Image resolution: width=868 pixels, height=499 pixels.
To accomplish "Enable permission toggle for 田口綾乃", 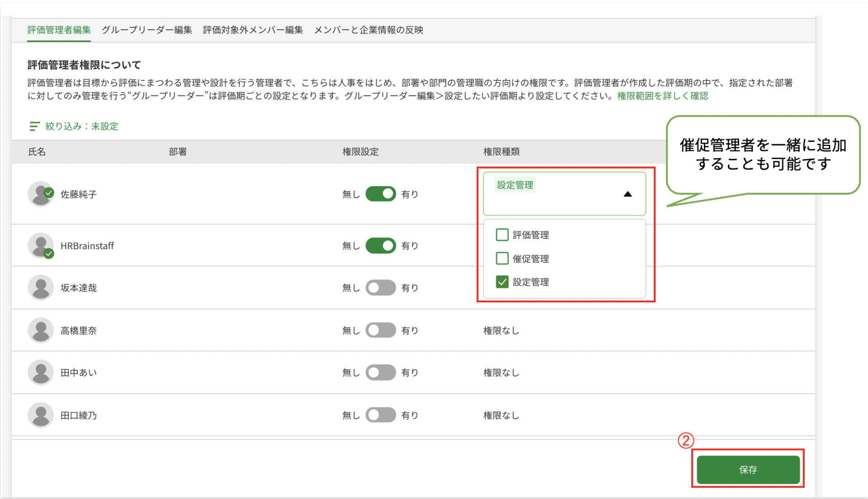I will [x=381, y=415].
